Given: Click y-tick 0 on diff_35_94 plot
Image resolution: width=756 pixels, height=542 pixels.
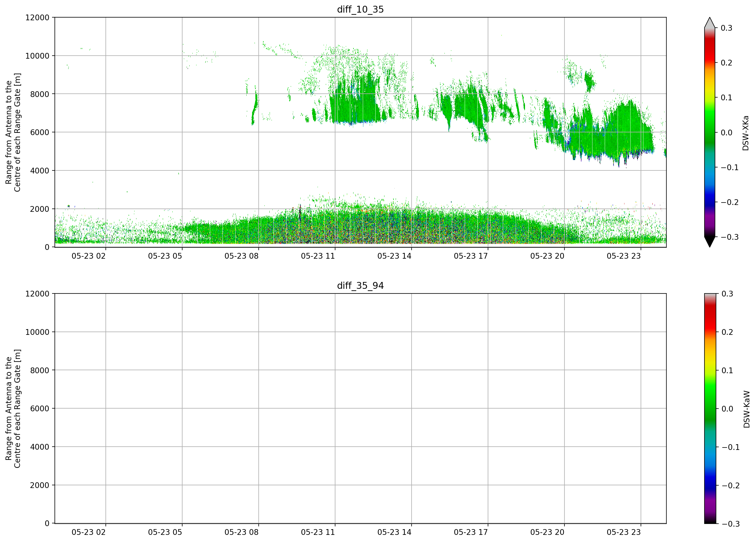Looking at the screenshot, I should tap(47, 524).
